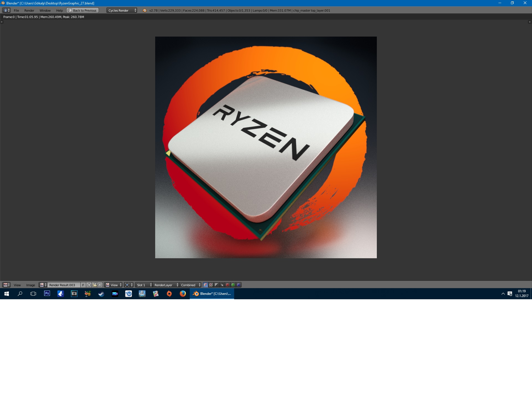Click the rendered Ryzen chip image
This screenshot has height=399, width=532.
tap(266, 147)
